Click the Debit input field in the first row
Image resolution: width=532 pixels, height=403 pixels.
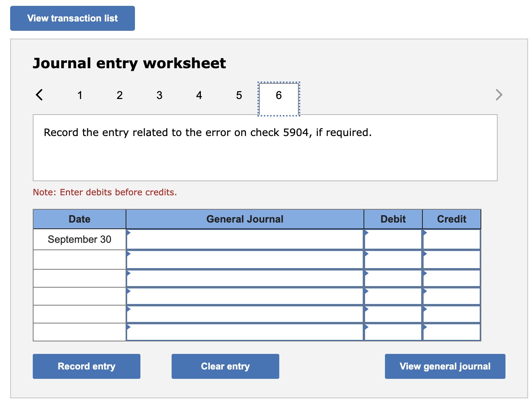click(393, 239)
